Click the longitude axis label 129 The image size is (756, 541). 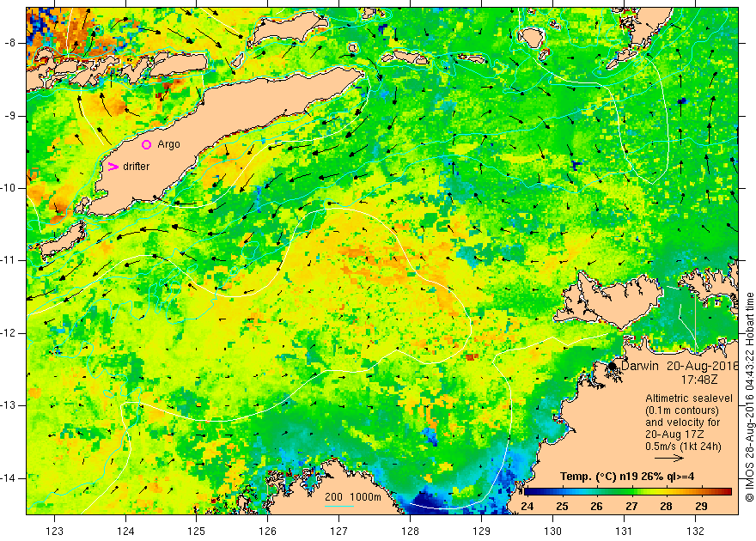coord(482,532)
